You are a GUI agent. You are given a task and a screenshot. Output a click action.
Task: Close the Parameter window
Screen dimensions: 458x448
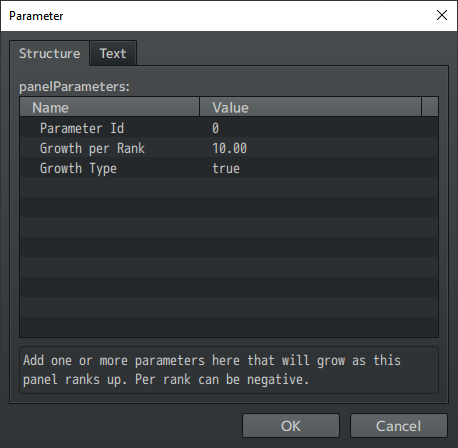[442, 15]
